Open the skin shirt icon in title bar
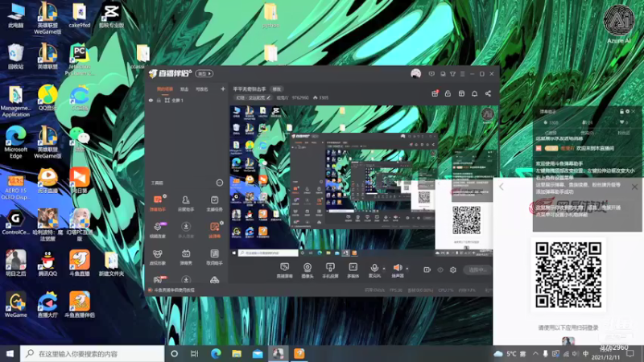 (x=452, y=74)
